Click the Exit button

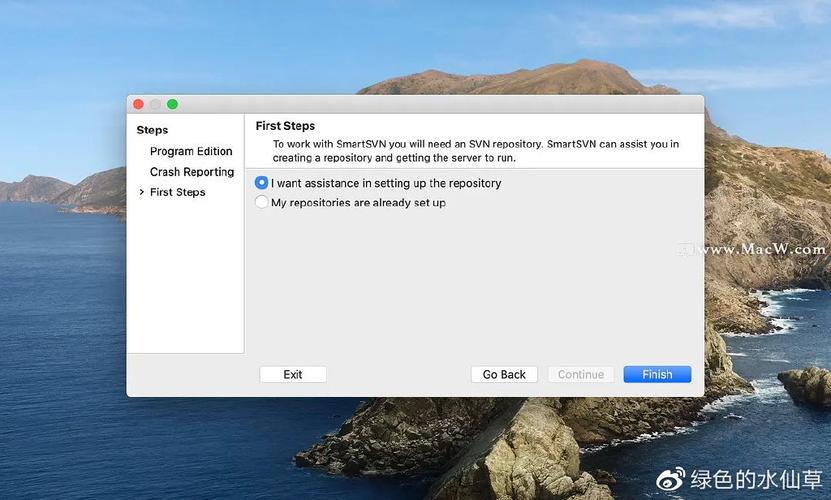(x=293, y=374)
